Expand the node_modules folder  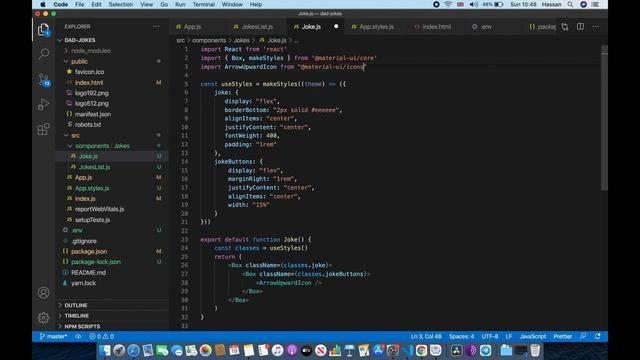(91, 51)
